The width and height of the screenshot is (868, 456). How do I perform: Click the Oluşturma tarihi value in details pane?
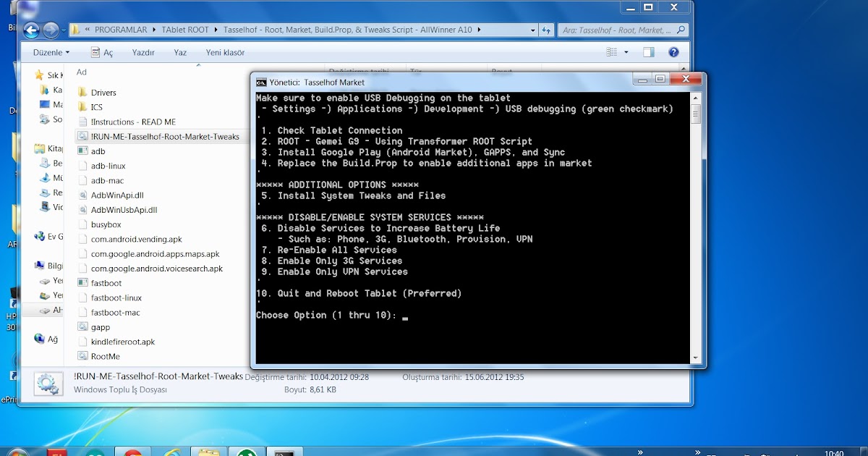click(494, 377)
